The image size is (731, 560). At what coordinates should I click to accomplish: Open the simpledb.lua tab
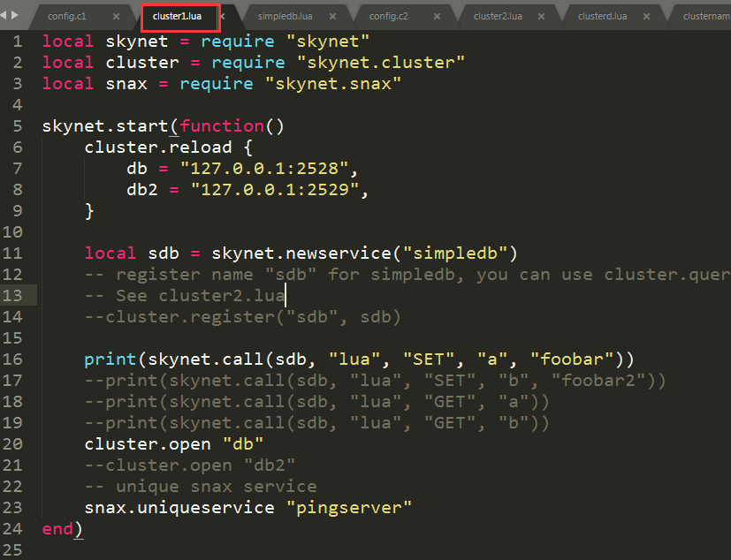[x=283, y=15]
